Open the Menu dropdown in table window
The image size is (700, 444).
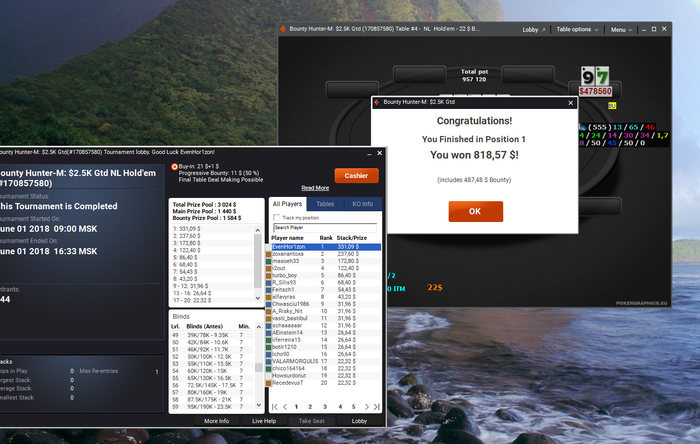[x=621, y=29]
